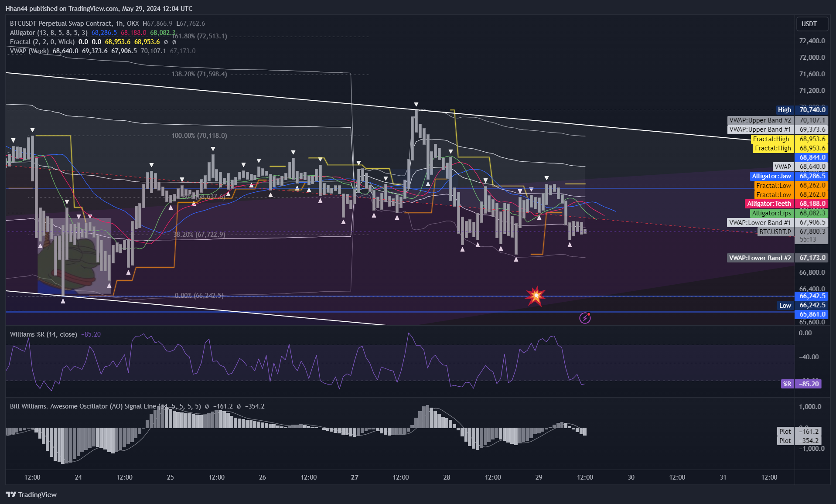Click the VWAP:Lower Band #1 label

point(760,223)
